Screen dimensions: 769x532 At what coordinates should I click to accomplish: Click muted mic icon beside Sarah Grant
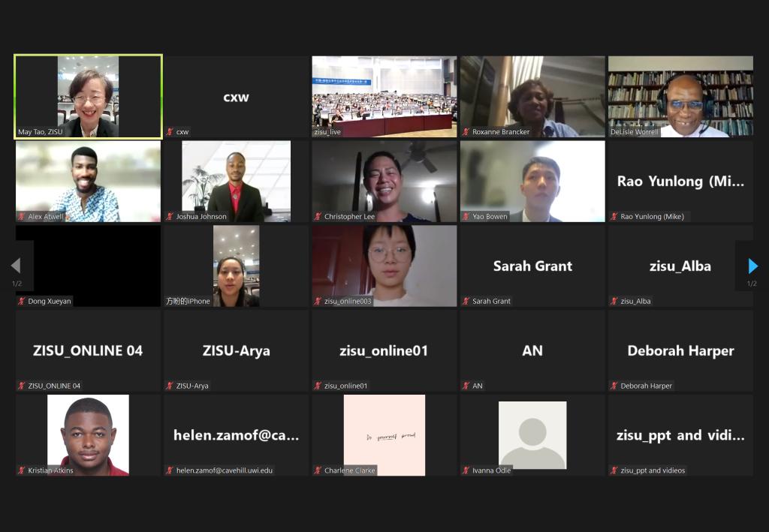[x=466, y=302]
